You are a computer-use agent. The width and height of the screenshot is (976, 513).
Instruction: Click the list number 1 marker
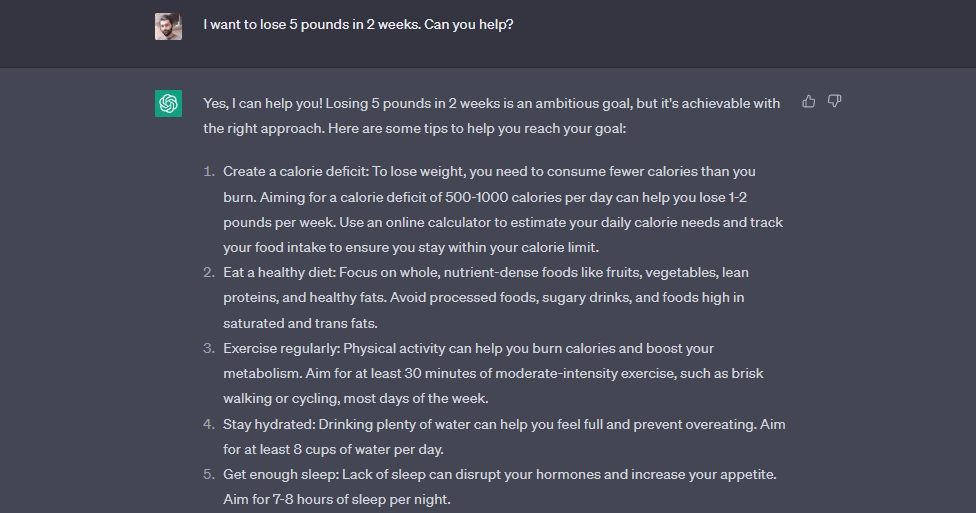click(x=209, y=172)
